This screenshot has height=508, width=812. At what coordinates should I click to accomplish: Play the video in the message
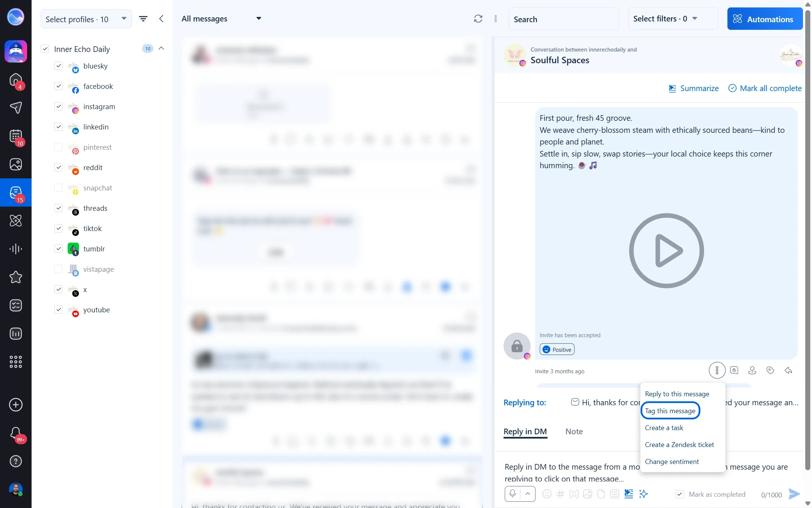click(x=667, y=251)
